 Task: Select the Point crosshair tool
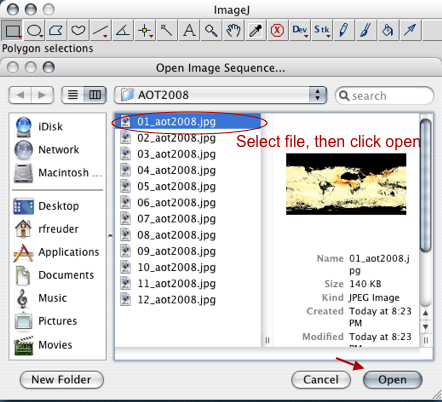pyautogui.click(x=145, y=30)
